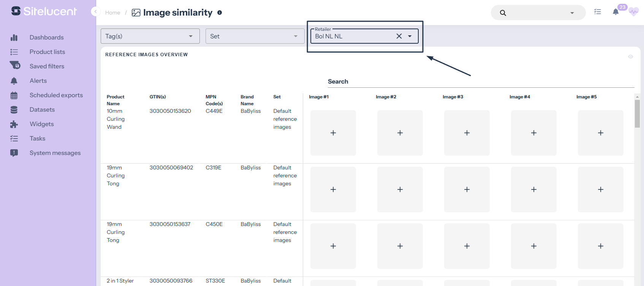
Task: Expand the Set filter dropdown
Action: tap(255, 36)
